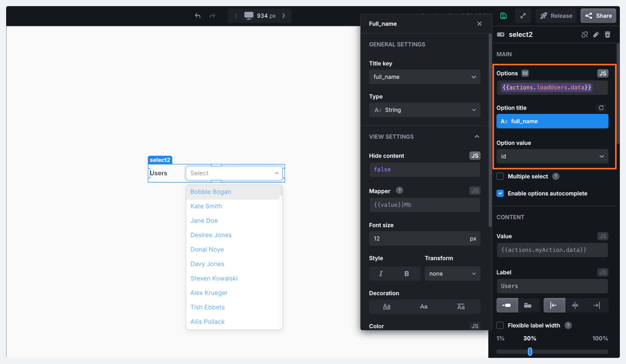
Task: Enable the Multiple select checkbox
Action: (x=500, y=176)
